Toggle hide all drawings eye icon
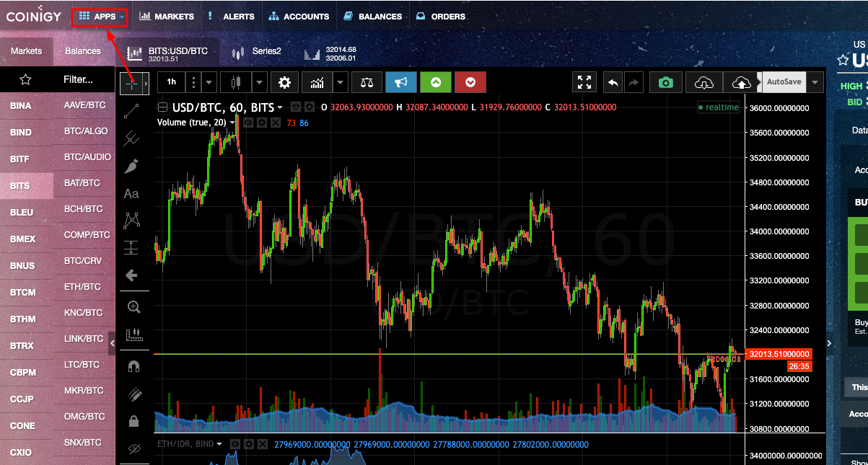This screenshot has height=465, width=868. tap(133, 448)
